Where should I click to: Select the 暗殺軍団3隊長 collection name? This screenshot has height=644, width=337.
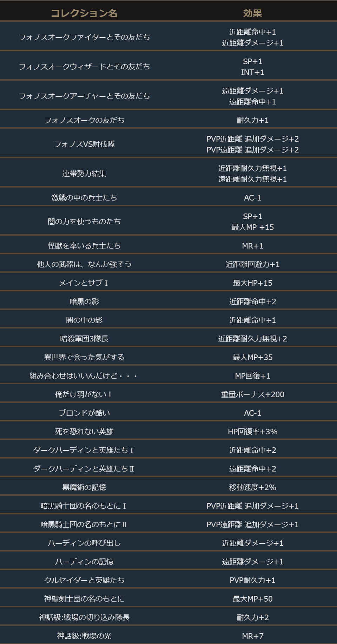(x=84, y=339)
